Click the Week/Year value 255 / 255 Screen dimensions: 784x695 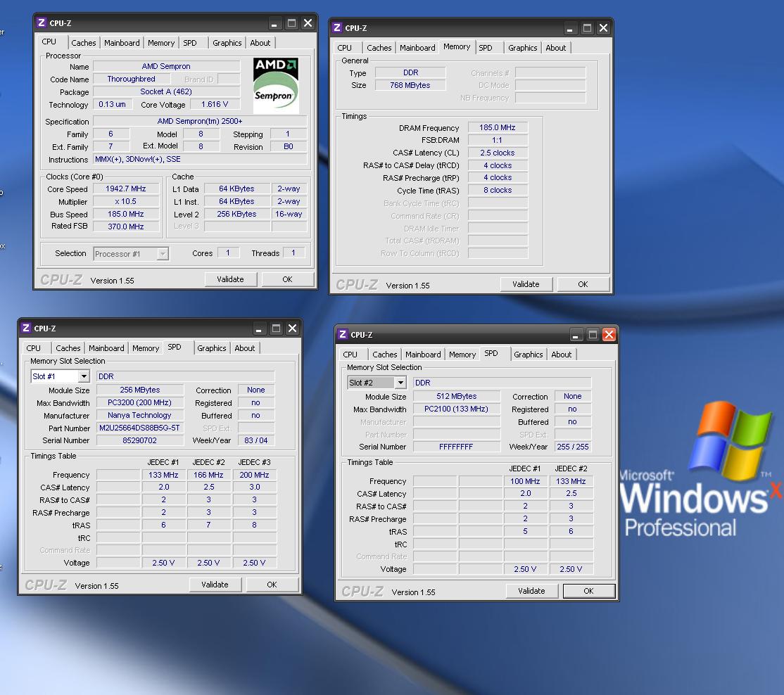pos(573,447)
